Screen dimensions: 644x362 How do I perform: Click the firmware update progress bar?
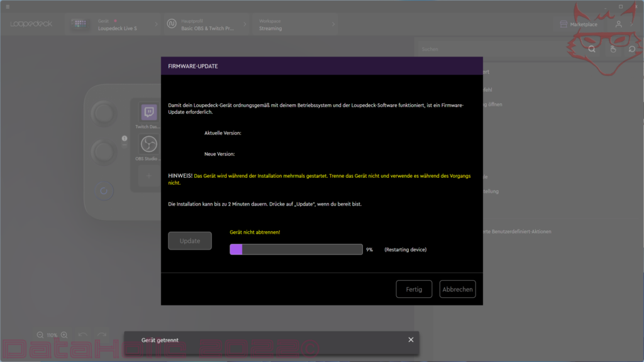(296, 250)
